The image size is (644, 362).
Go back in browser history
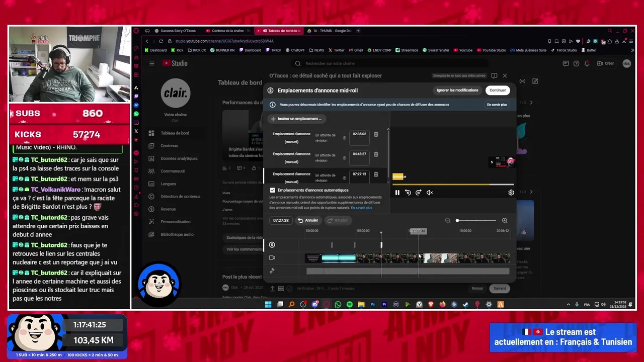click(x=147, y=41)
